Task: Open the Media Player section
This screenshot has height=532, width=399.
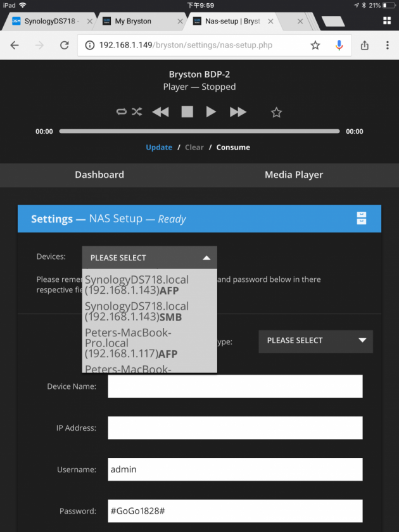Action: pos(294,175)
